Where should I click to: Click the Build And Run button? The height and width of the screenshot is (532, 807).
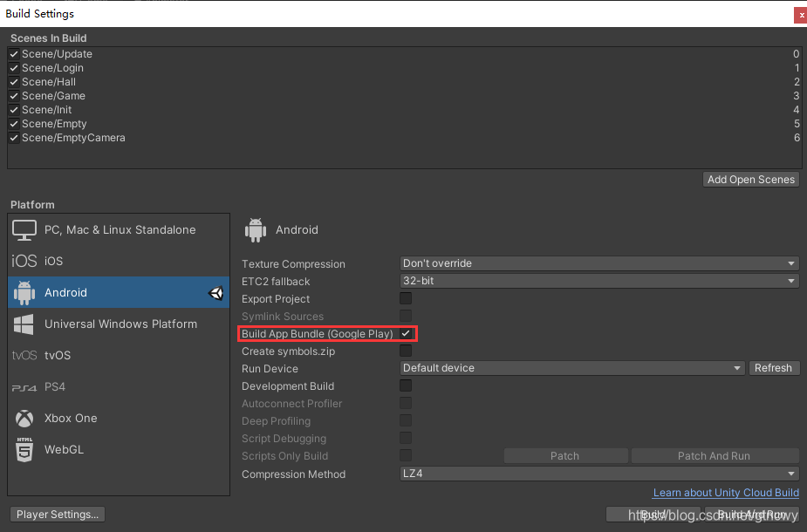(751, 515)
